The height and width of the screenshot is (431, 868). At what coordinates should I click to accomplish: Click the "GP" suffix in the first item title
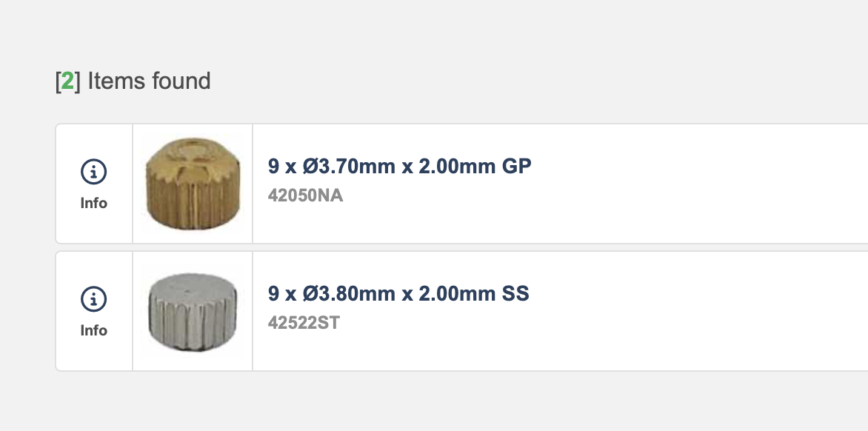517,167
